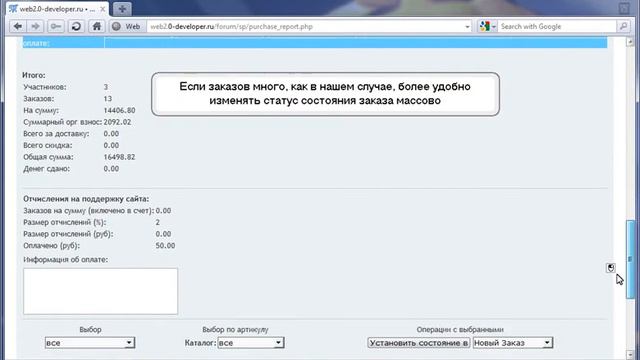Click the Web site-info badge
The width and height of the screenshot is (640, 360).
127,27
